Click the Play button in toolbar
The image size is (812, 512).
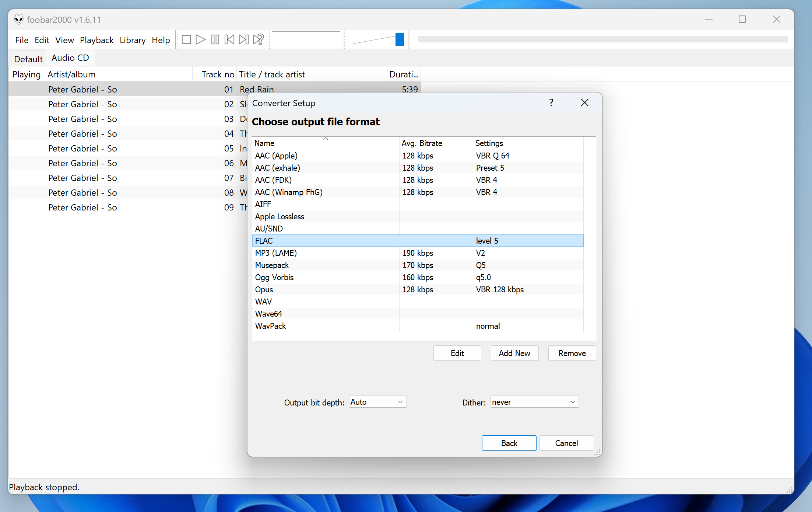tap(200, 39)
